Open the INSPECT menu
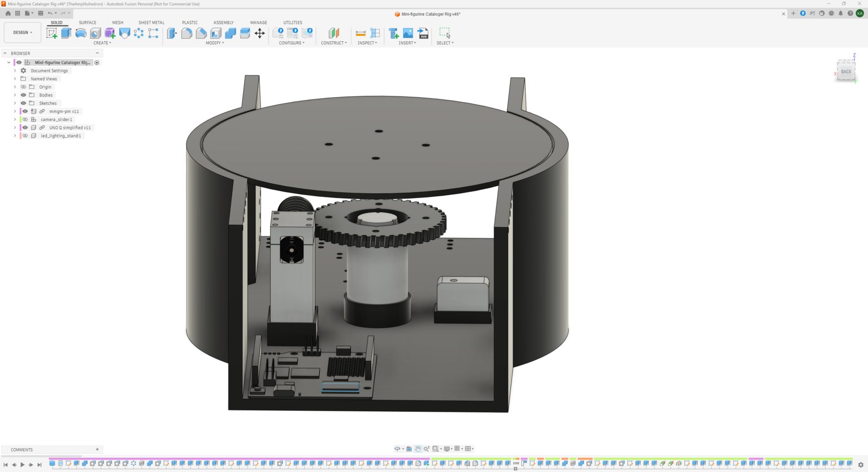 click(367, 43)
